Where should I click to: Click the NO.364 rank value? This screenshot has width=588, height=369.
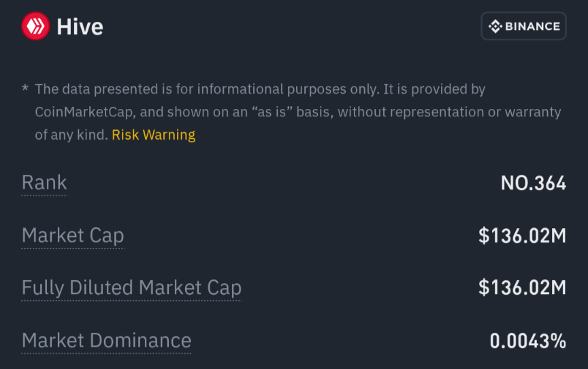coord(534,183)
